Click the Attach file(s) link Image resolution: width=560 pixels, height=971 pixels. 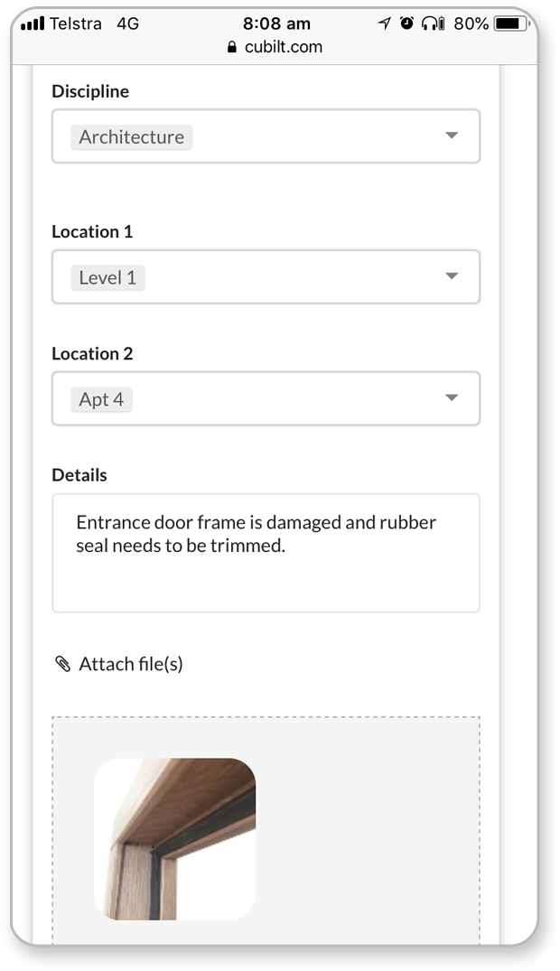(x=131, y=665)
